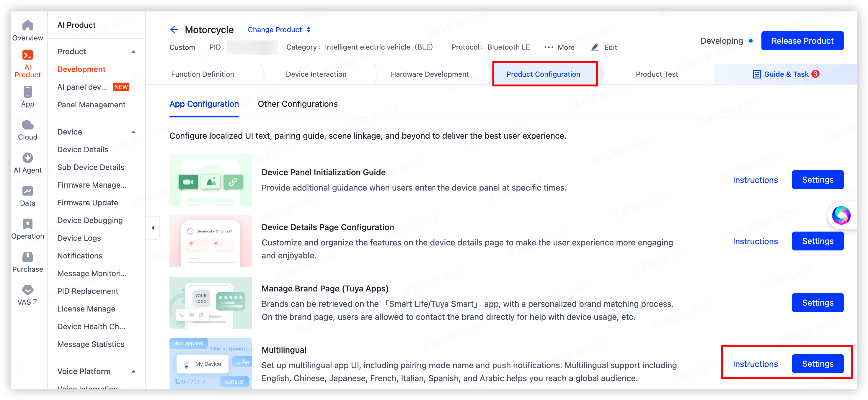View Instructions for Device Details Page Configuration

tap(755, 241)
